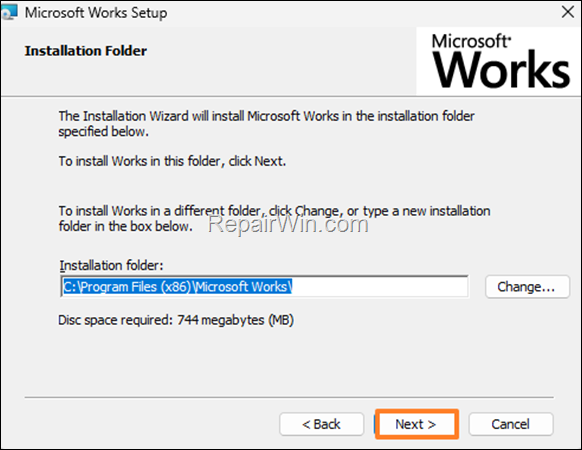
Task: Close the Microsoft Works Setup window
Action: click(x=568, y=12)
